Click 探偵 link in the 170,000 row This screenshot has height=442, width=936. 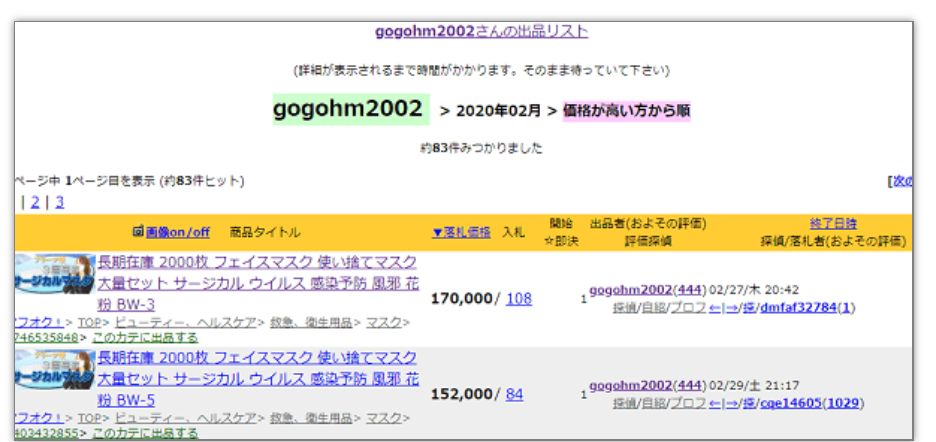coord(624,308)
